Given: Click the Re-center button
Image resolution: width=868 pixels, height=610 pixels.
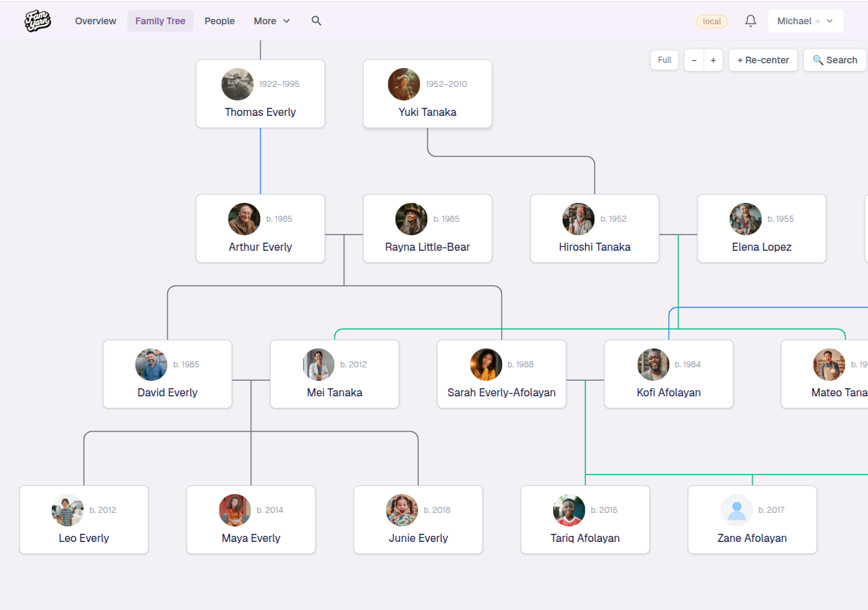Looking at the screenshot, I should click(x=763, y=60).
